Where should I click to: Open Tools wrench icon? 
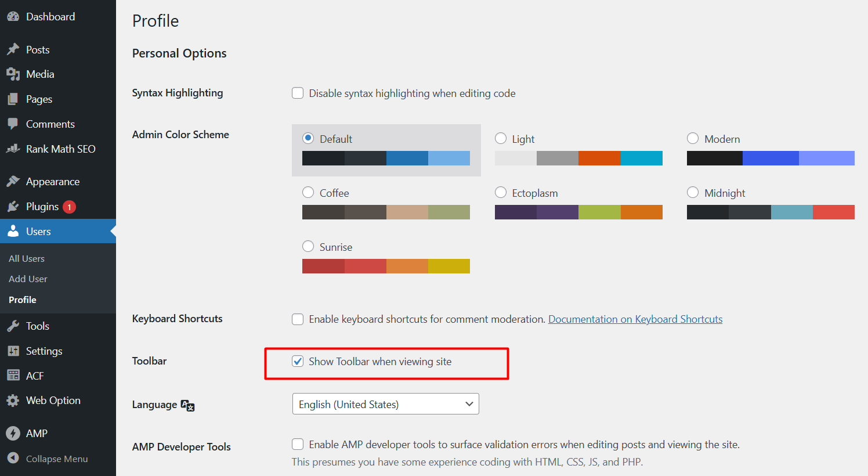click(x=13, y=326)
